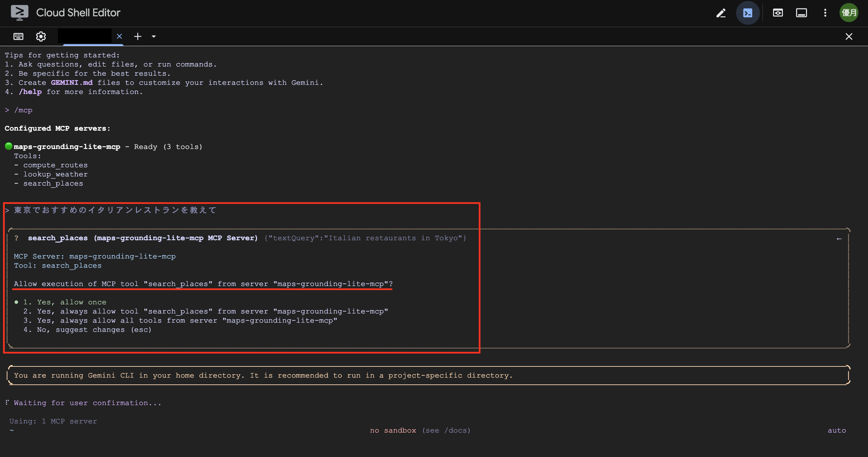The height and width of the screenshot is (457, 868).
Task: Close the current terminal tab
Action: click(119, 36)
